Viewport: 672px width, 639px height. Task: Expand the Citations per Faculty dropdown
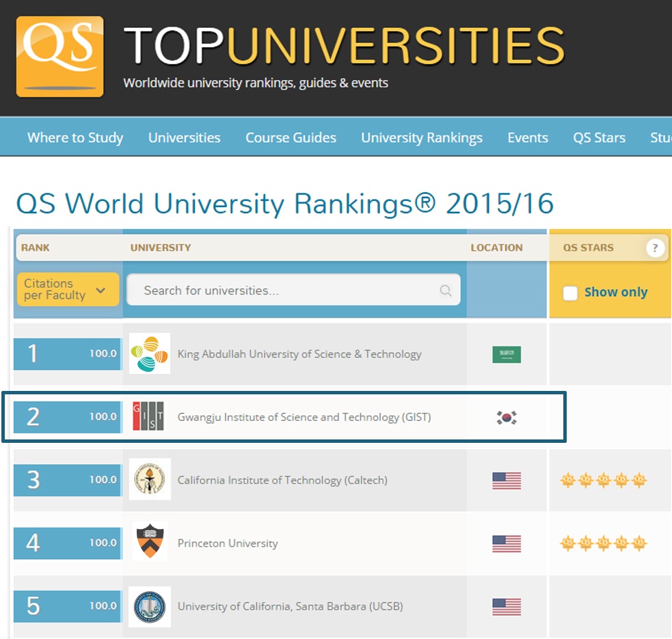click(67, 290)
